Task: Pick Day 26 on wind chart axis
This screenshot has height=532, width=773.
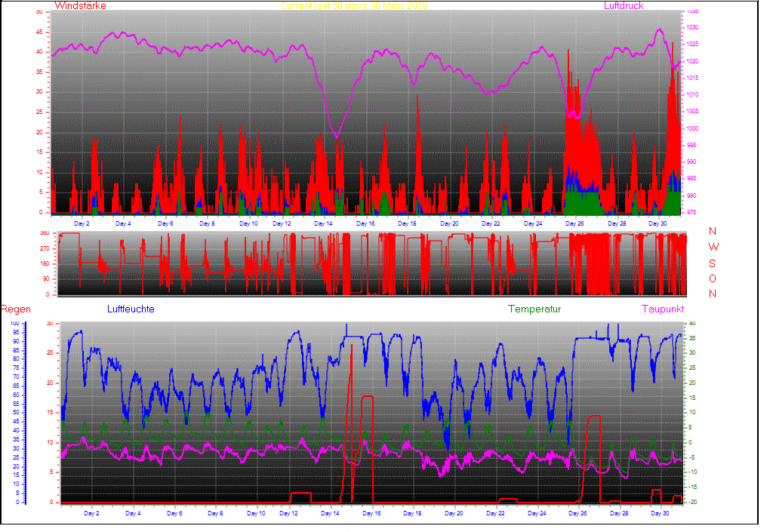Action: [x=574, y=224]
